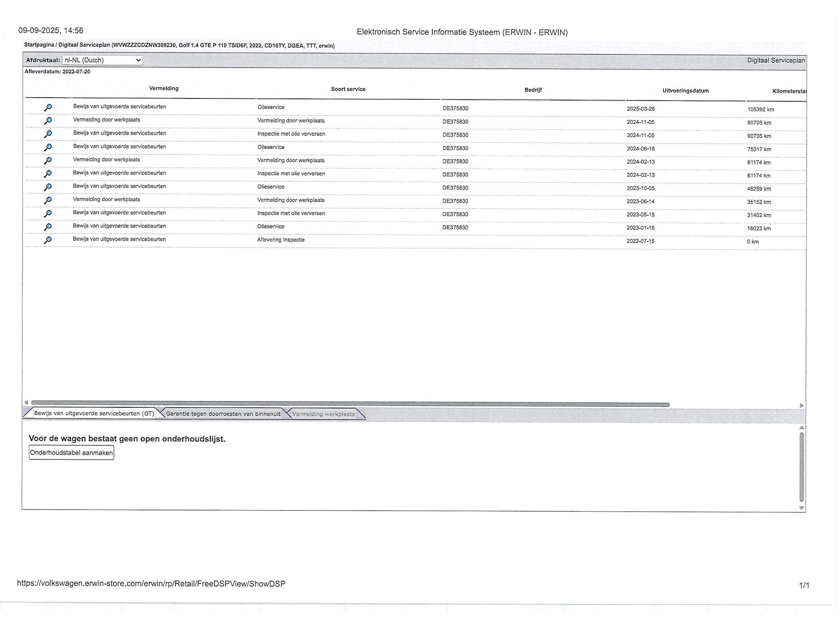
Task: Inspect the 2023-05-15 Inspectie met olie entry
Action: click(x=48, y=213)
